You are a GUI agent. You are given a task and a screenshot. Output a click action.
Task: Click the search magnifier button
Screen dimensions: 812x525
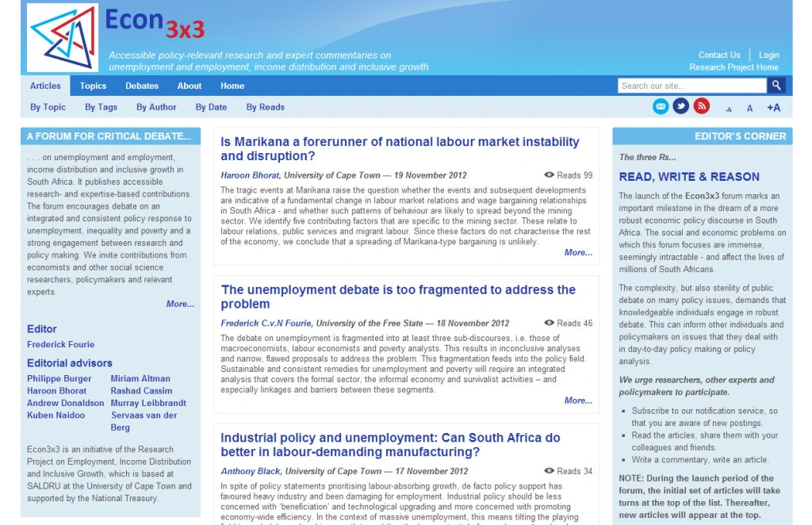(x=776, y=86)
